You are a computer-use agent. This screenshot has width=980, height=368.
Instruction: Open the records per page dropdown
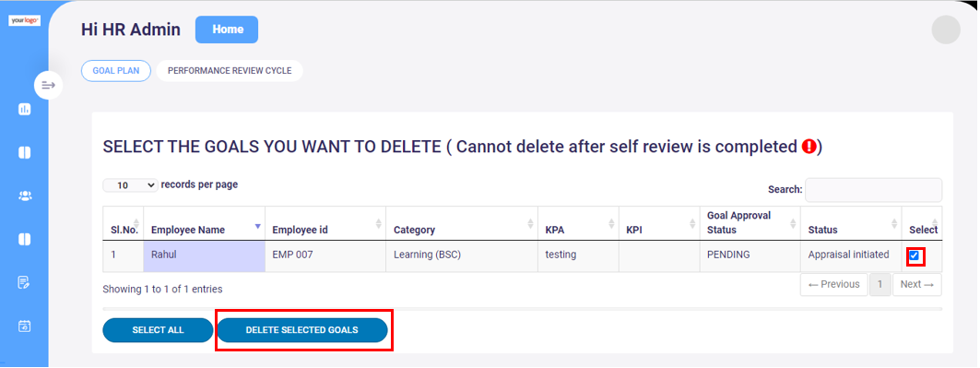[x=130, y=185]
